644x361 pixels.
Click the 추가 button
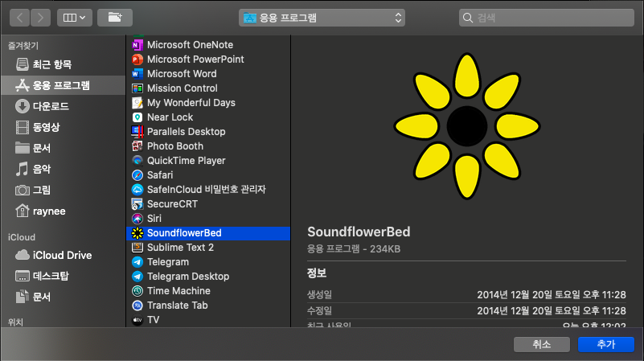point(606,344)
